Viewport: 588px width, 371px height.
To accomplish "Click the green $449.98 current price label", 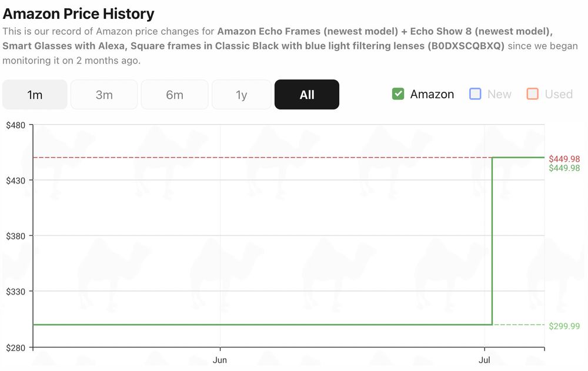I will click(x=564, y=168).
